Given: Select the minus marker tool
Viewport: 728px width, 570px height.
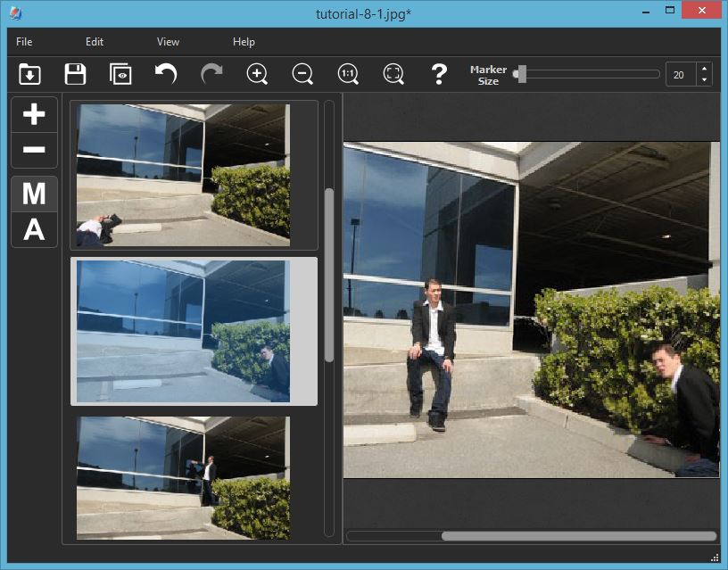Looking at the screenshot, I should click(x=34, y=150).
